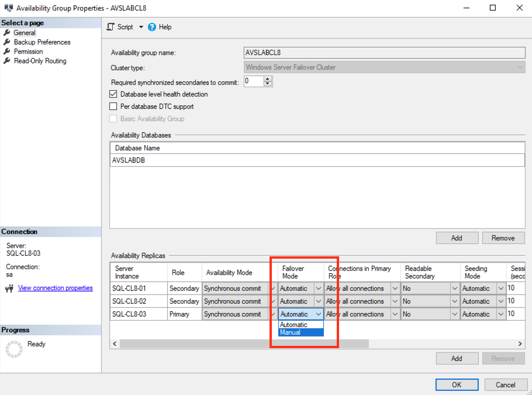
Task: Click the Permission page wrench icon
Action: pyautogui.click(x=7, y=51)
